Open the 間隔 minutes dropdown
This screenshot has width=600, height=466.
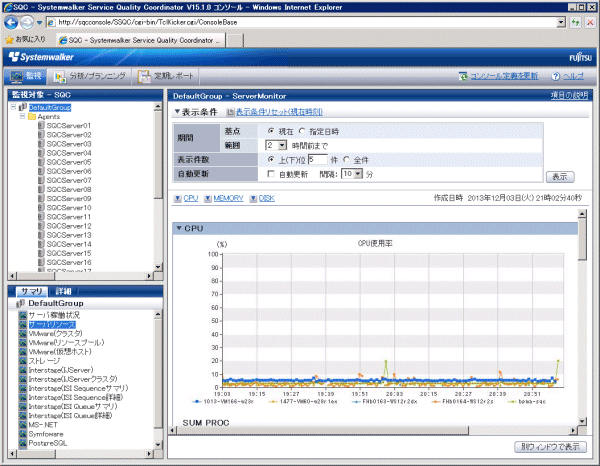[358, 174]
